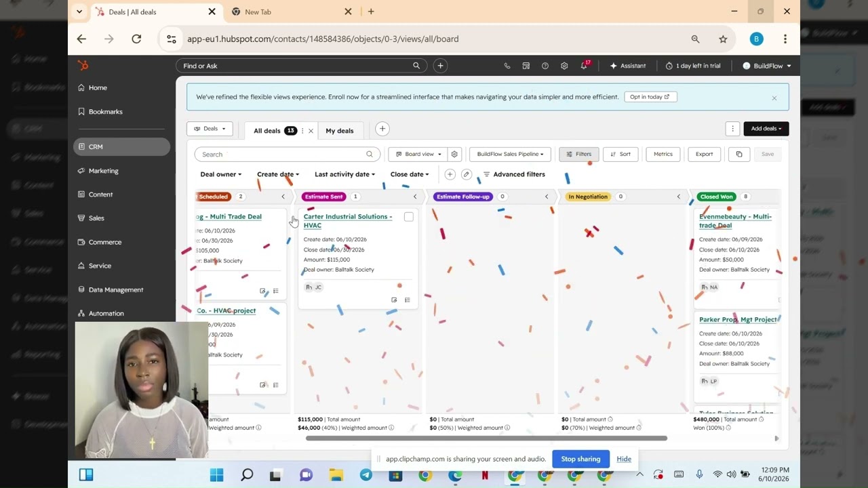Viewport: 868px width, 488px height.
Task: Dismiss the flexible views banner
Action: click(x=774, y=98)
